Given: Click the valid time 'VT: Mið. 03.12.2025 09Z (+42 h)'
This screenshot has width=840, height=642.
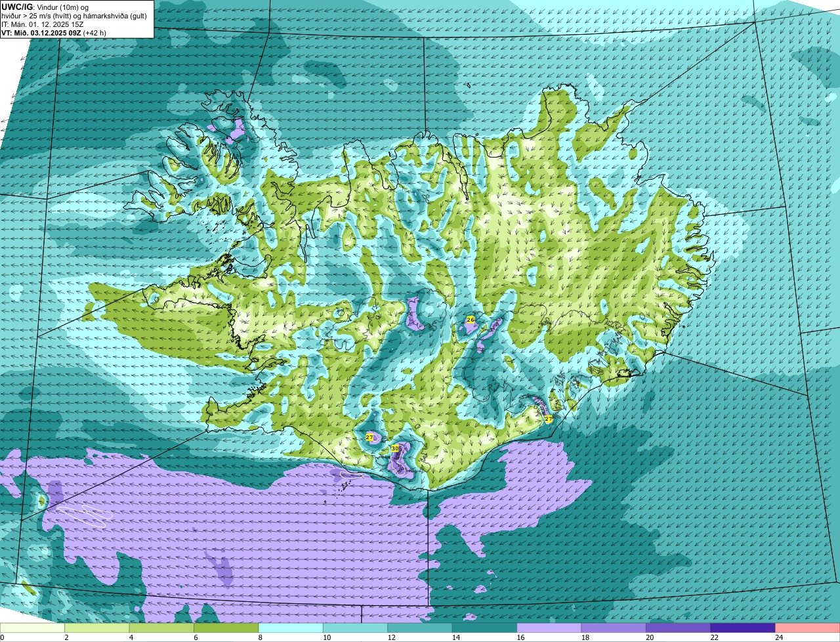Looking at the screenshot, I should click(x=54, y=33).
